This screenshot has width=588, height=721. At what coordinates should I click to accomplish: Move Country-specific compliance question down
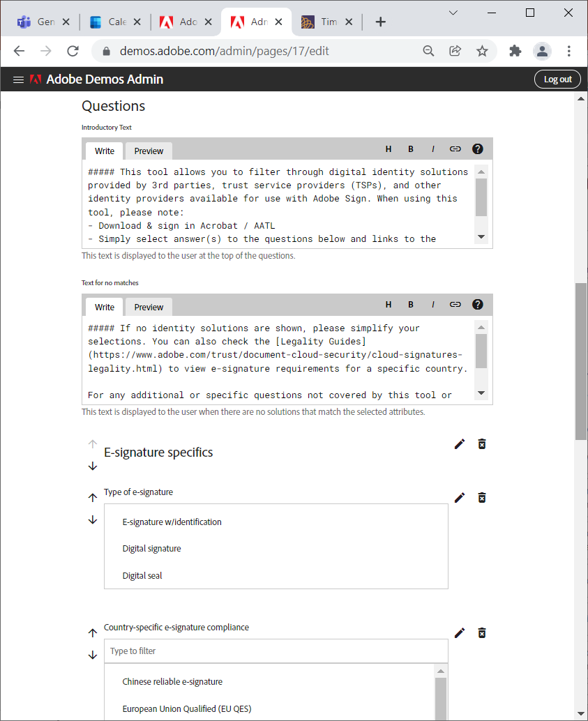93,655
